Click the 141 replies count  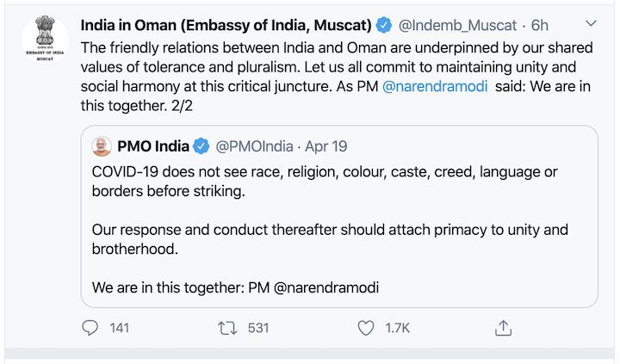click(120, 328)
